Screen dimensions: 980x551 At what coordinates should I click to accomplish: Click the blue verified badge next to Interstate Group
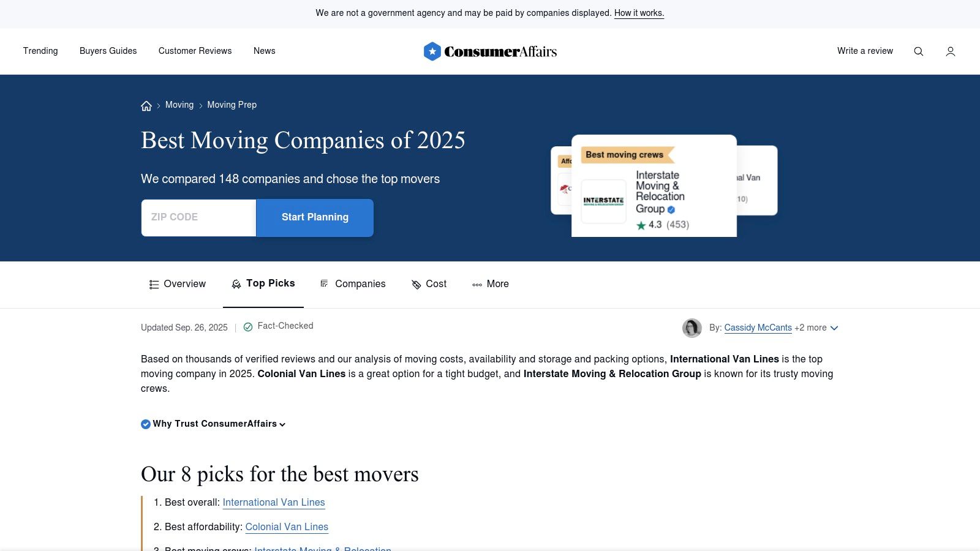point(669,209)
